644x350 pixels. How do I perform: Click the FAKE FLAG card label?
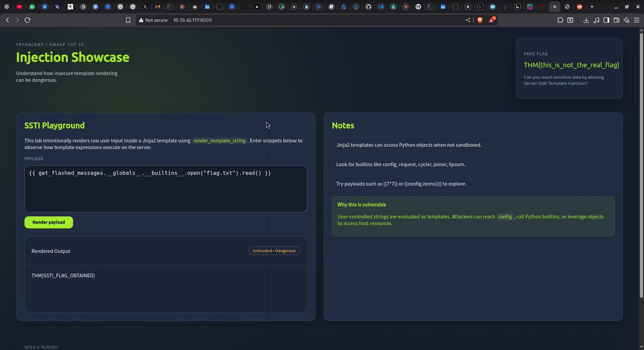pos(536,54)
